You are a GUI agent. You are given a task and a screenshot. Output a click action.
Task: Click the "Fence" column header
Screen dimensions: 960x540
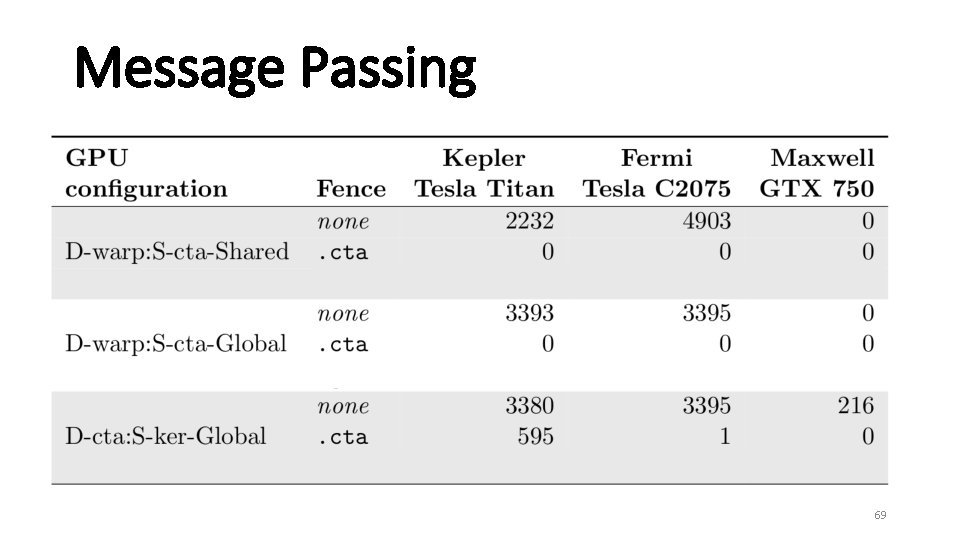pyautogui.click(x=351, y=188)
